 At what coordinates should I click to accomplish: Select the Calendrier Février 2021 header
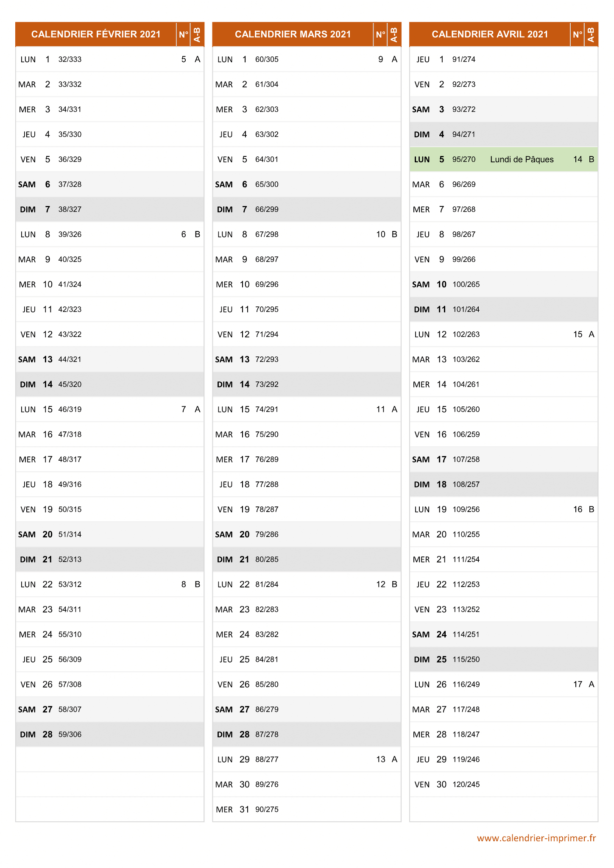pos(96,34)
